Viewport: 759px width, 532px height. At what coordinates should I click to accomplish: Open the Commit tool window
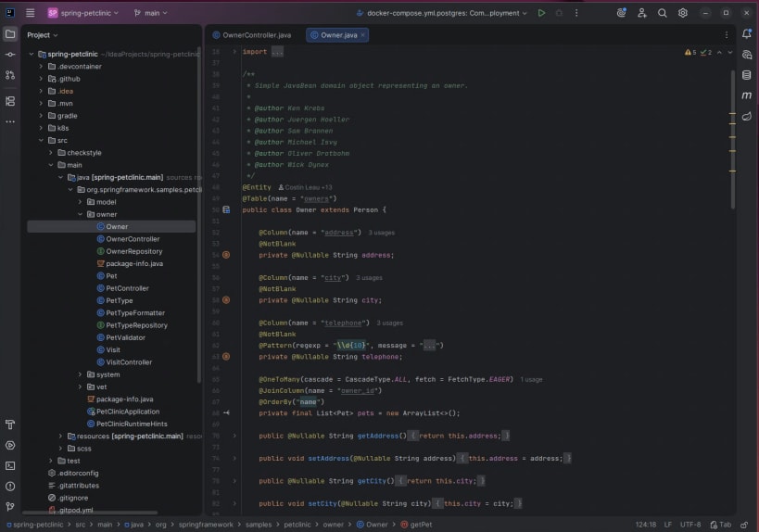tap(10, 55)
